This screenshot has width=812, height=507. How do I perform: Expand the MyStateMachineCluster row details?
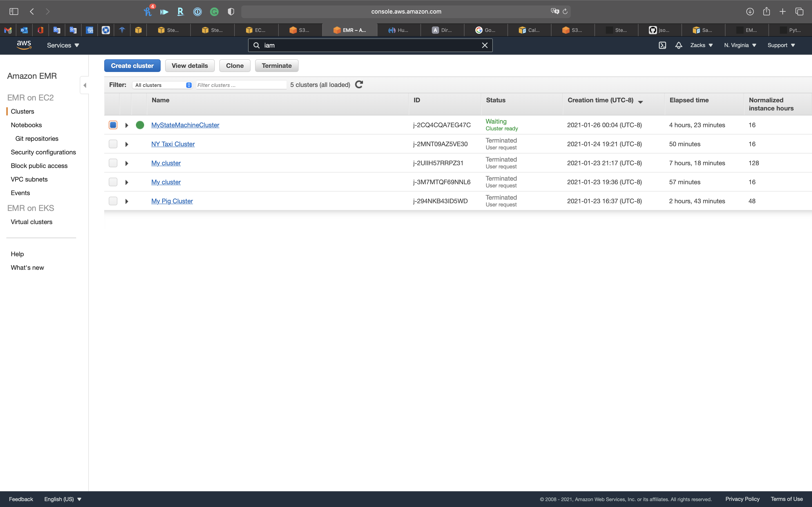(126, 125)
